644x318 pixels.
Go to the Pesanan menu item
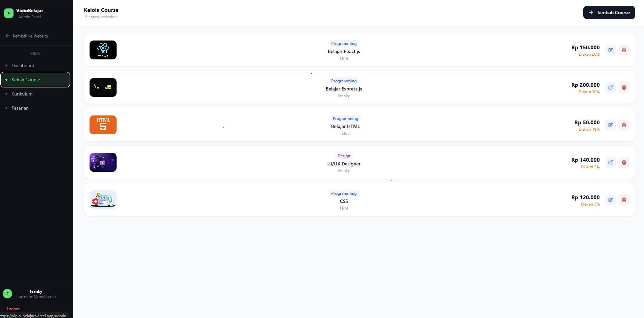pos(35,108)
